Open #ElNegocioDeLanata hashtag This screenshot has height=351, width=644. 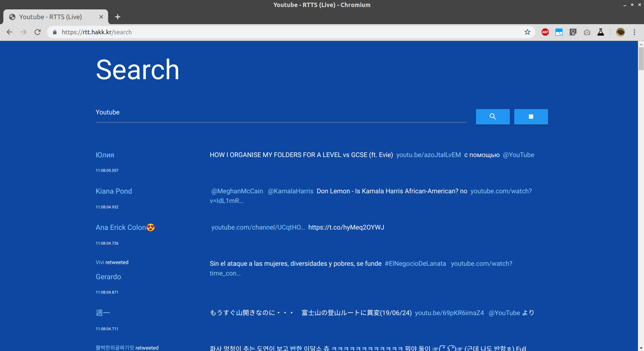(x=415, y=264)
